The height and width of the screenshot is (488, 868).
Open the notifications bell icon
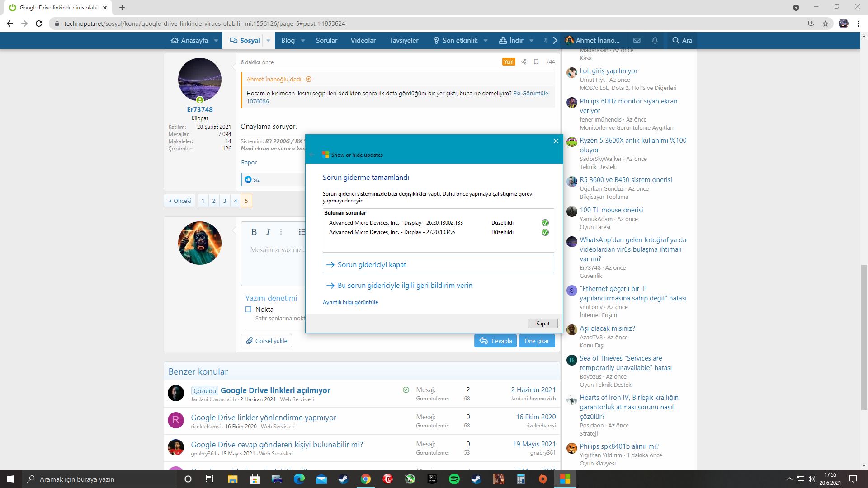coord(655,41)
